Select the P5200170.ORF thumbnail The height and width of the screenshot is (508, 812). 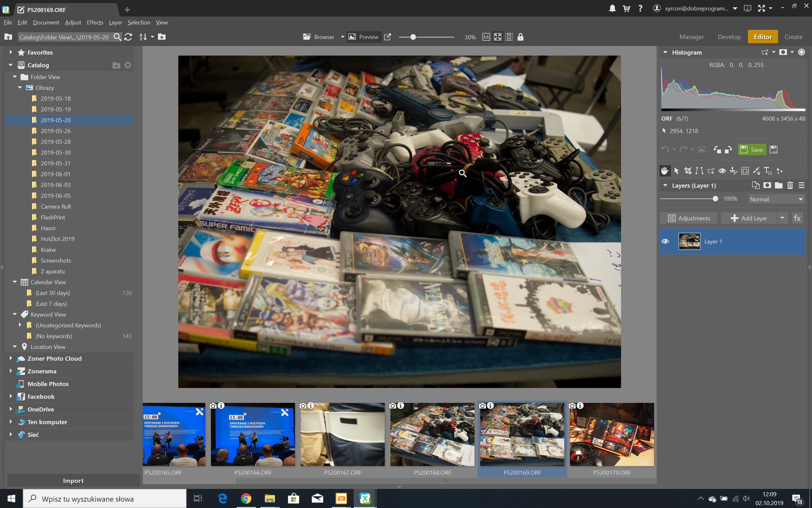pos(611,435)
